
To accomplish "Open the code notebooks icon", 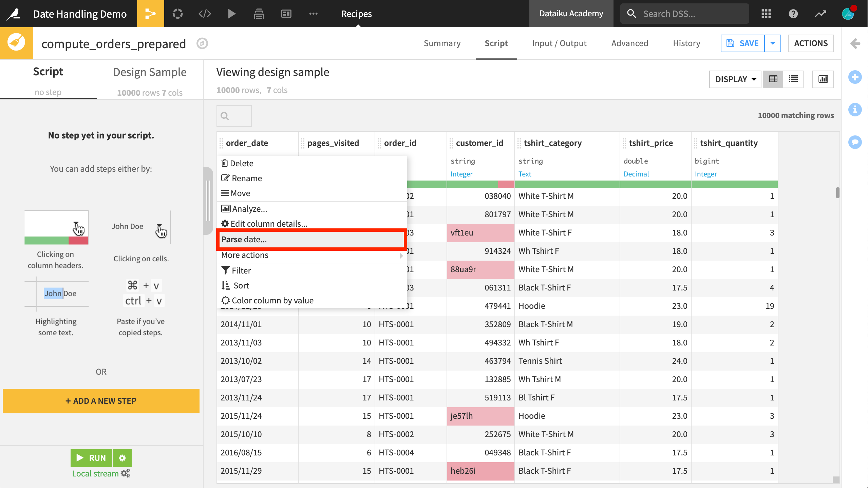I will pyautogui.click(x=205, y=14).
